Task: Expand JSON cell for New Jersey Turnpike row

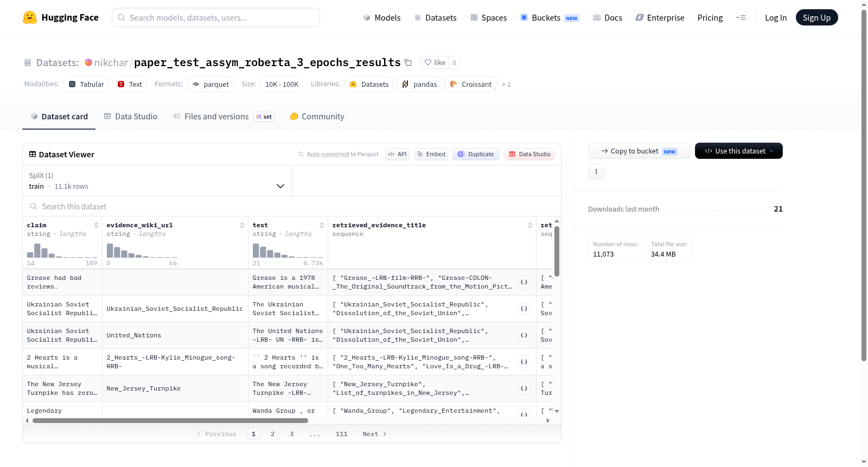Action: click(x=524, y=388)
